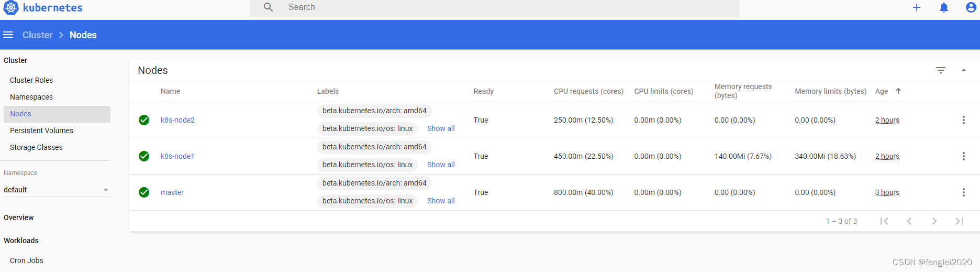Click the filter icon in Nodes card
Viewport: 980px width, 272px height.
941,70
